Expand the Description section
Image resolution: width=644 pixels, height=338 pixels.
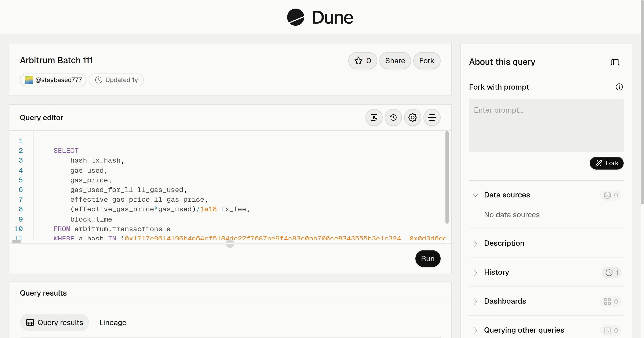(x=475, y=243)
